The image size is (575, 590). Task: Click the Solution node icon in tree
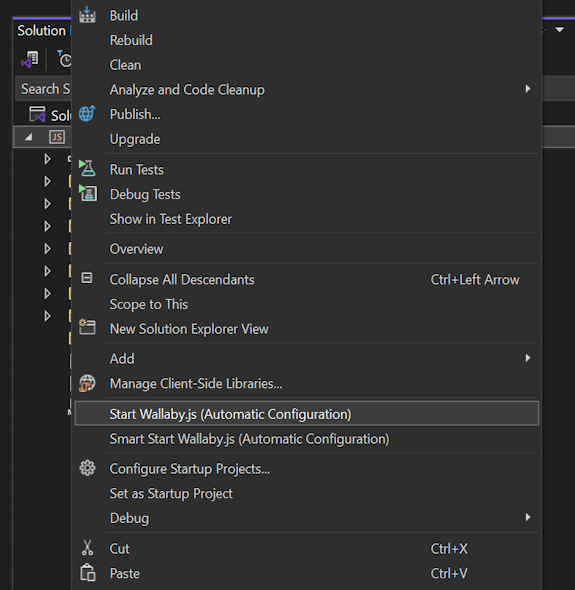[37, 114]
